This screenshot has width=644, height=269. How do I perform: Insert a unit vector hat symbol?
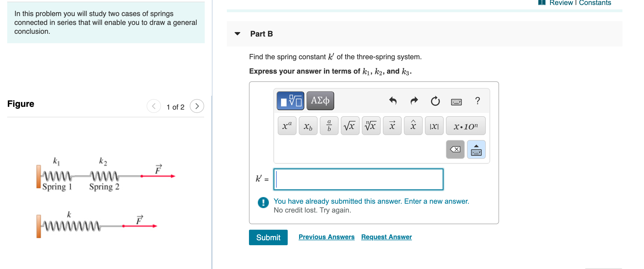[x=413, y=126]
